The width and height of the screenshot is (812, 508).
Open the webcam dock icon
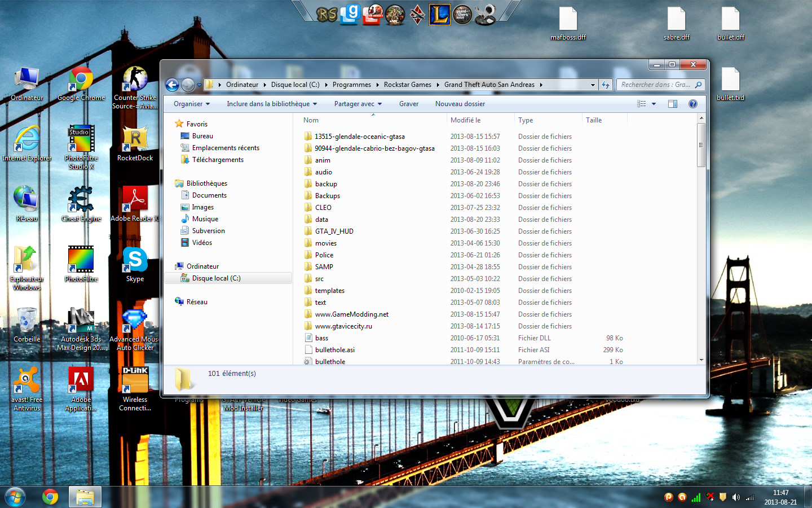pyautogui.click(x=485, y=14)
